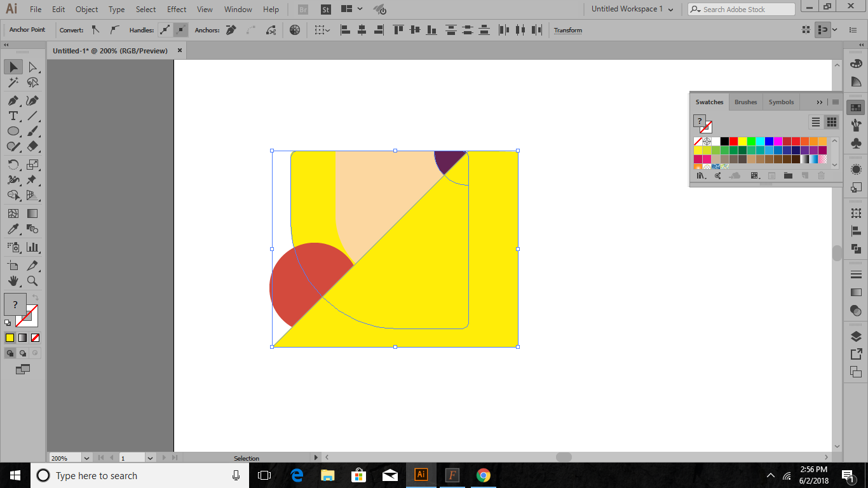Open the Arrange Documents dropdown

coord(351,10)
